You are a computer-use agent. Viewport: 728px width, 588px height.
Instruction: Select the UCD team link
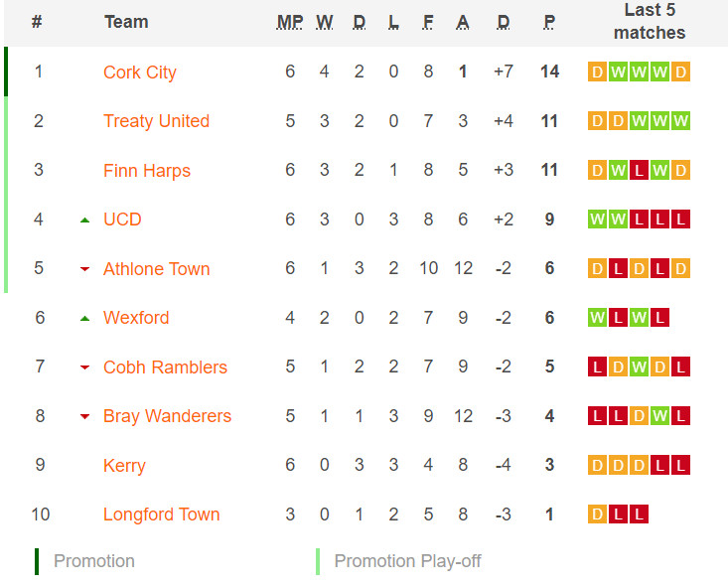click(x=122, y=220)
